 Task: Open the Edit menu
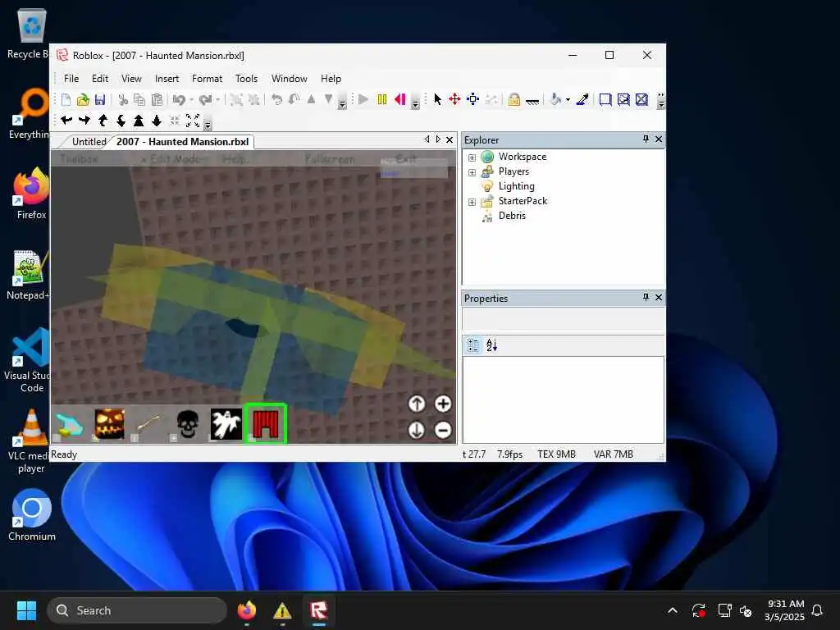[x=100, y=78]
